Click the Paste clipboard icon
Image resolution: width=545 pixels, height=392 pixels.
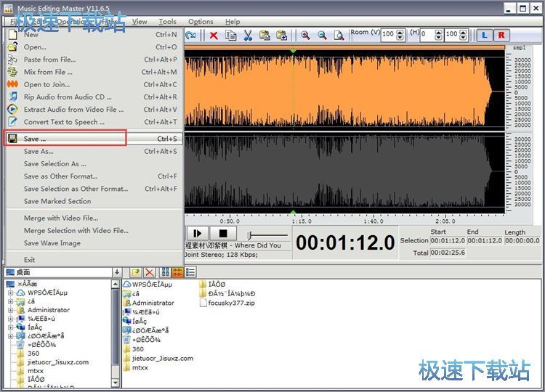click(x=265, y=36)
